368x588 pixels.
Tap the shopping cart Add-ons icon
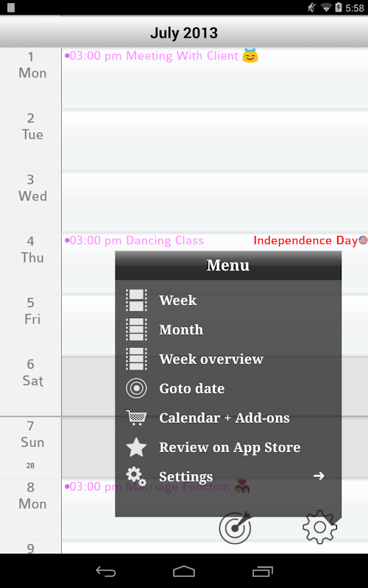click(x=136, y=417)
